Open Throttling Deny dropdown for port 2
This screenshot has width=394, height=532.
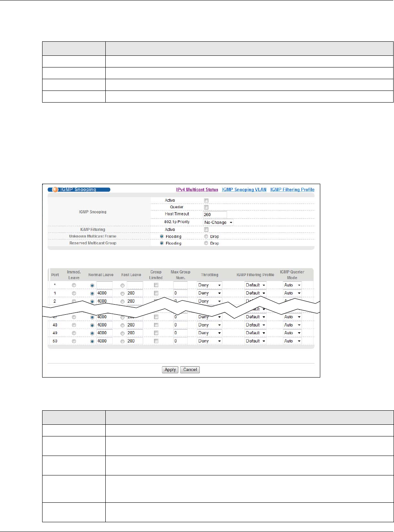coord(209,301)
